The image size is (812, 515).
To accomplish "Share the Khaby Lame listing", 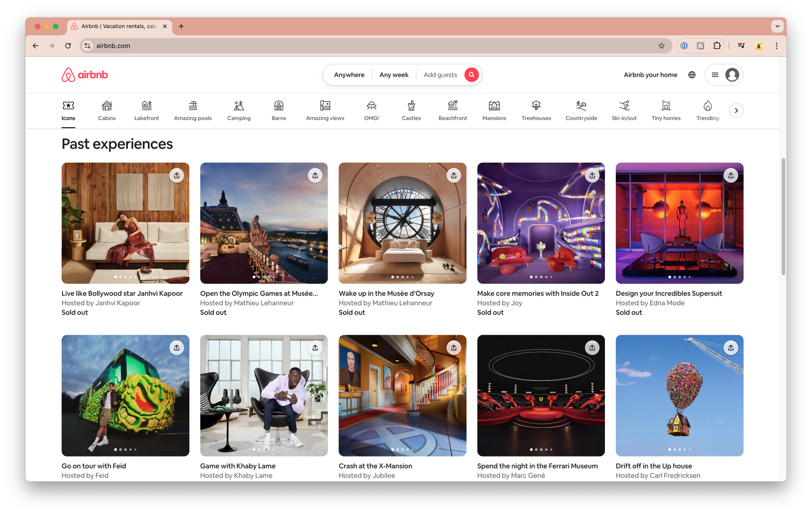I will coord(315,348).
